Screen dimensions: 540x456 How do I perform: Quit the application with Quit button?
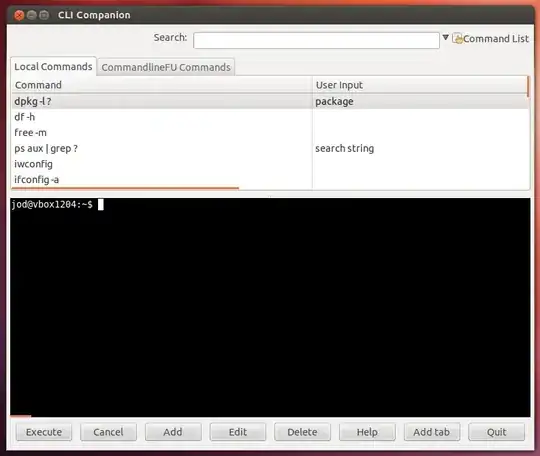[496, 432]
